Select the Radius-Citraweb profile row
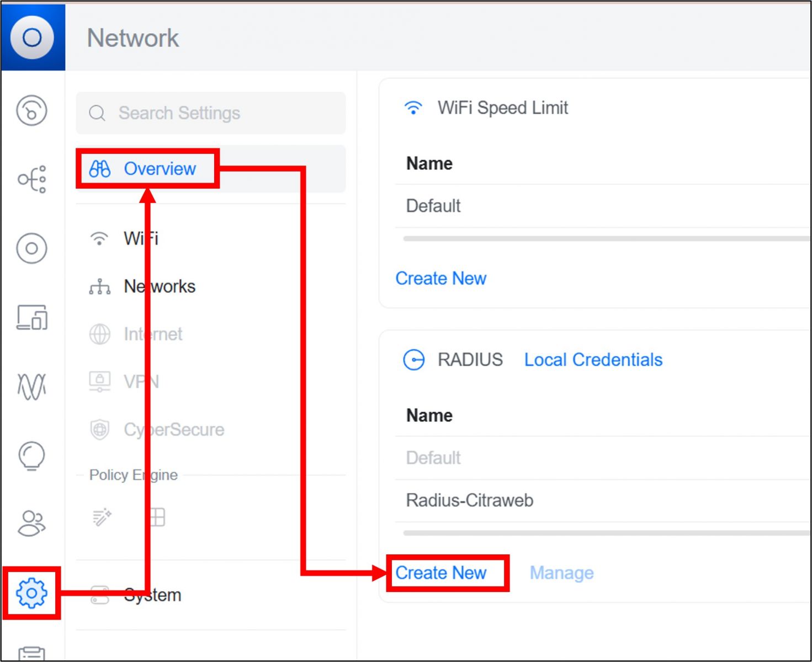 470,500
